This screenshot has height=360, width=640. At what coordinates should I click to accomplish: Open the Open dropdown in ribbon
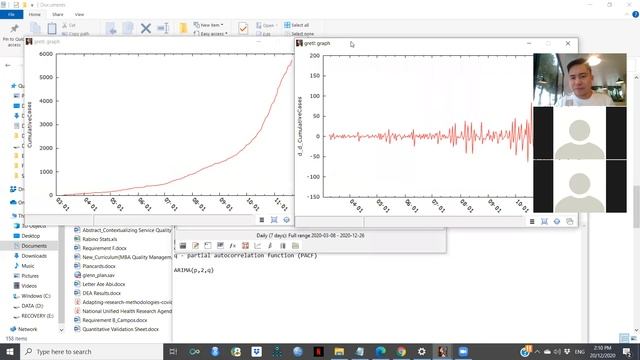pos(267,25)
